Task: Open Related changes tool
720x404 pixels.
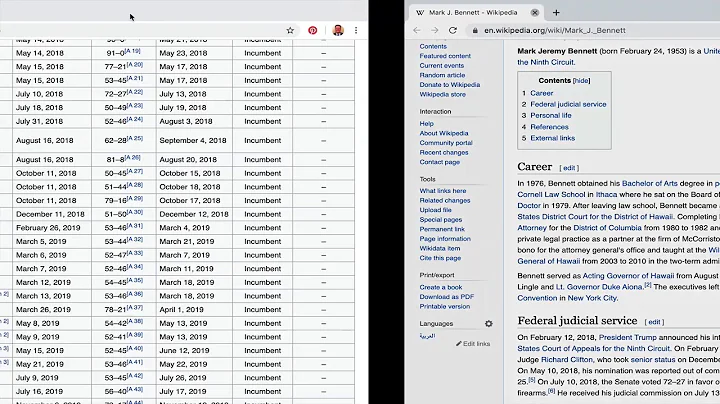Action: [x=444, y=200]
